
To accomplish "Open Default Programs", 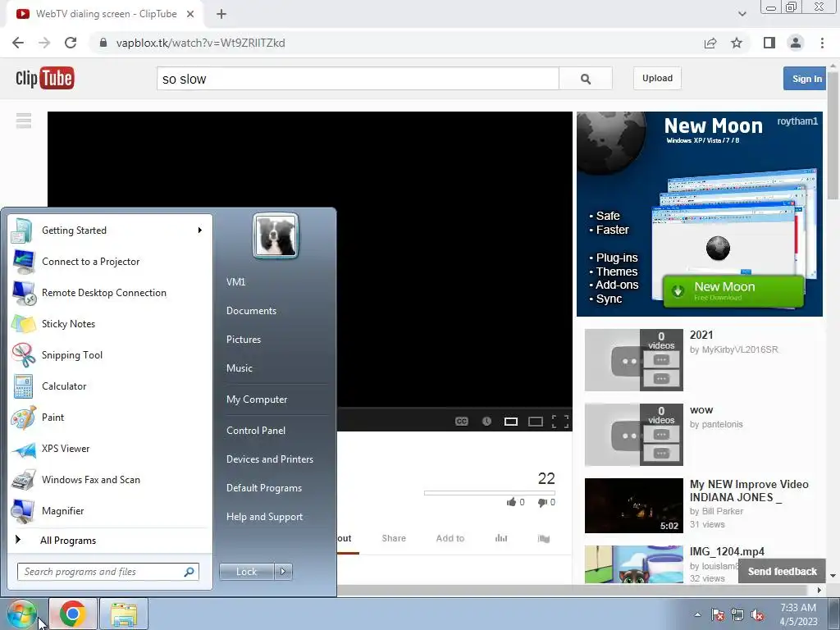I will pyautogui.click(x=264, y=488).
